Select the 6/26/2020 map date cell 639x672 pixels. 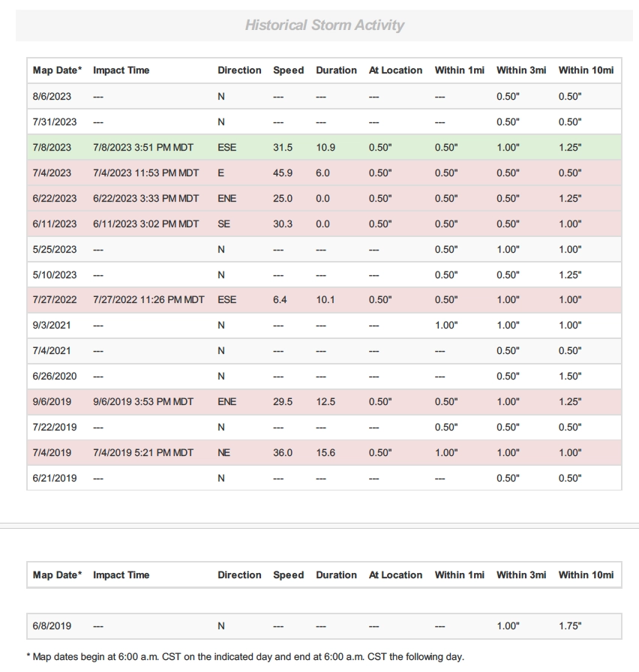[x=55, y=376]
